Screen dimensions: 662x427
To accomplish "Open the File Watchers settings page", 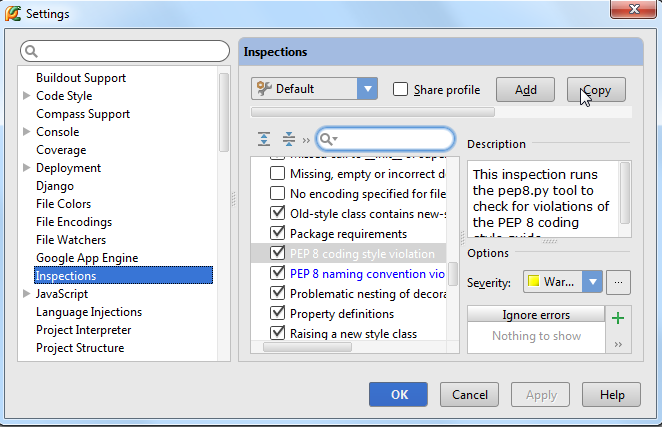I will coord(71,240).
